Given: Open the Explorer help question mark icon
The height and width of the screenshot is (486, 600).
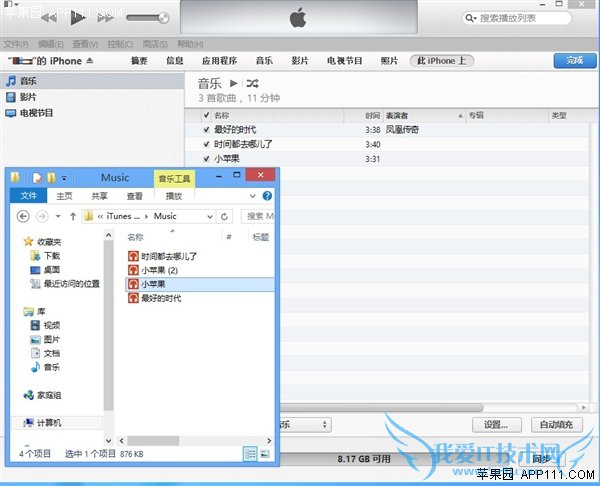Looking at the screenshot, I should coord(267,196).
